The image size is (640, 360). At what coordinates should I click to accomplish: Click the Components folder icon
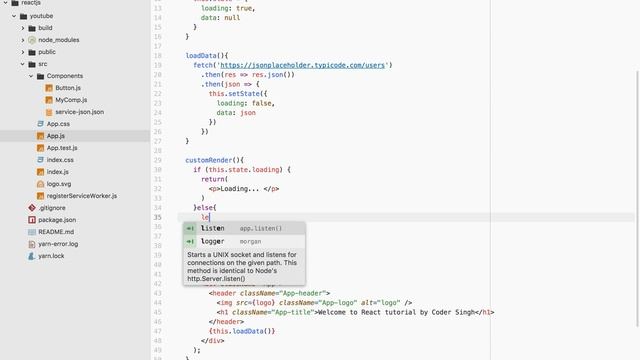click(x=40, y=76)
